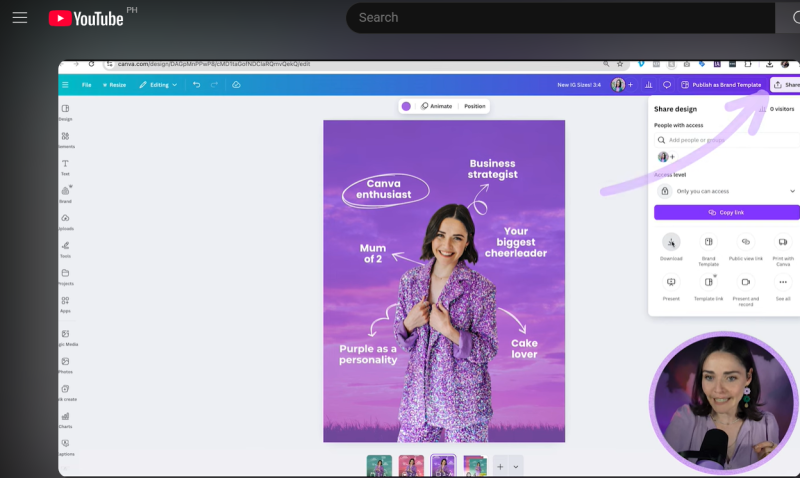This screenshot has width=800, height=478.
Task: Open the comments speech bubble icon
Action: click(666, 85)
